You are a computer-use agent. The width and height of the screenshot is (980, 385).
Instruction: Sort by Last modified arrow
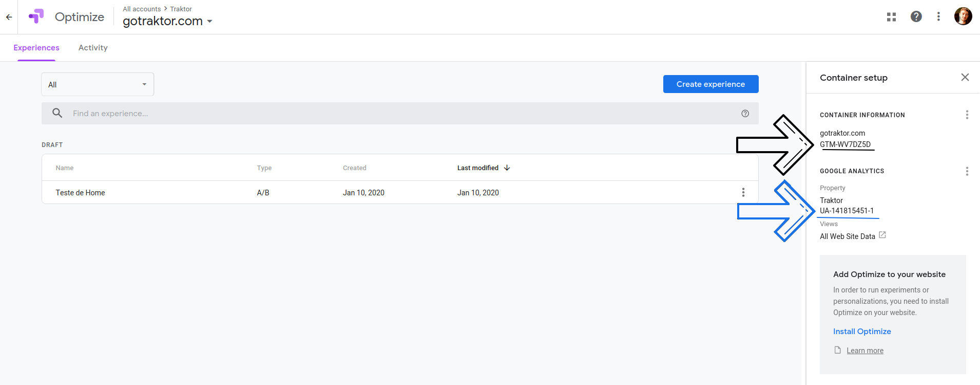click(507, 168)
